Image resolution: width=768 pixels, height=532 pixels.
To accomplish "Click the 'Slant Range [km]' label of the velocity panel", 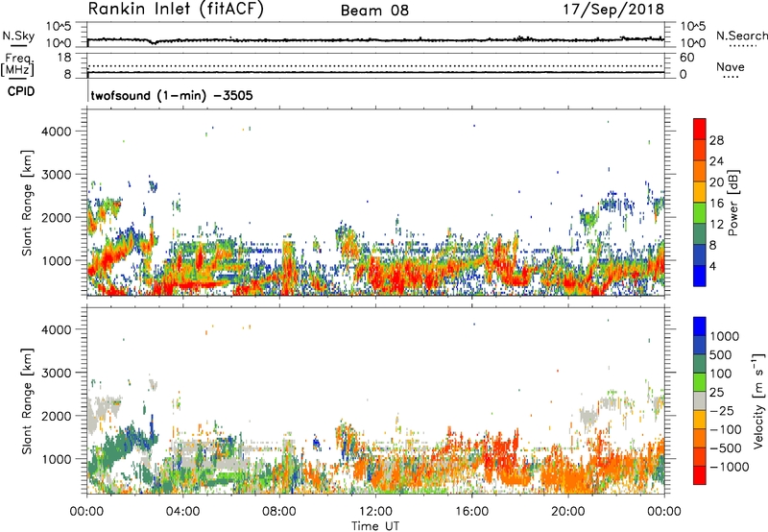I will [27, 401].
